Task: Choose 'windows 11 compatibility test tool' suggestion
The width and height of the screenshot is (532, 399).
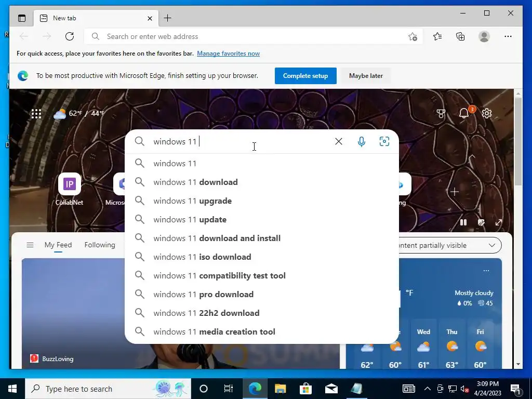Action: (262, 275)
